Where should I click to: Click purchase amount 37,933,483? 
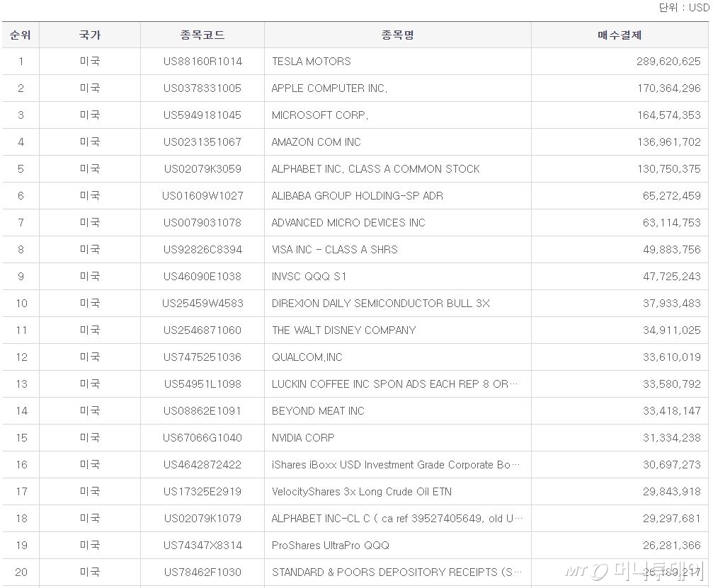click(x=672, y=303)
